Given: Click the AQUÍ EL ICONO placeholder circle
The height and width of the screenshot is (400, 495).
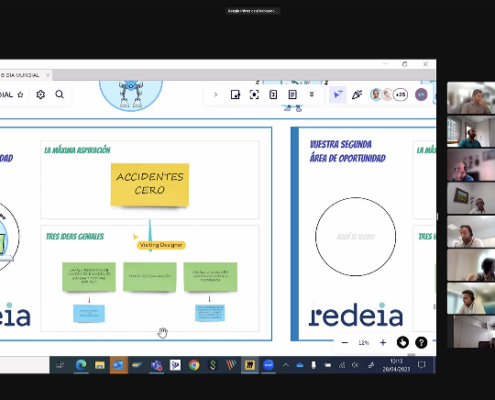Looking at the screenshot, I should tap(356, 237).
